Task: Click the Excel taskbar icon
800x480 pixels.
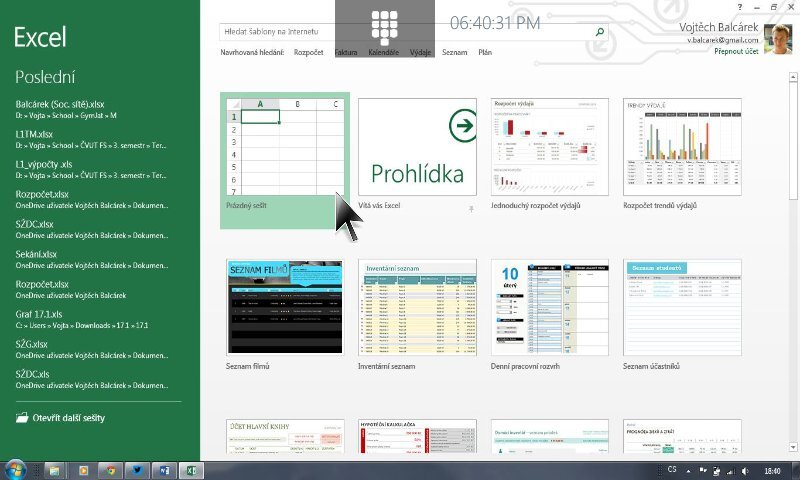Action: coord(191,470)
